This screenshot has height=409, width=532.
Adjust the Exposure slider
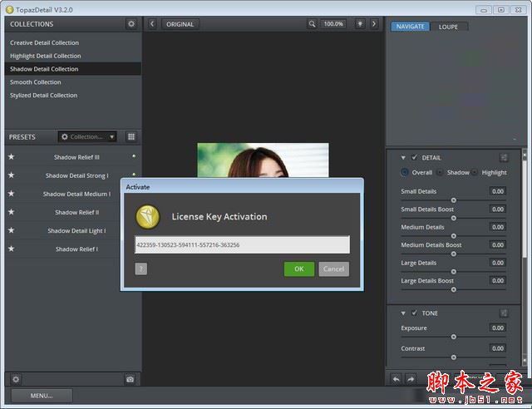[x=453, y=337]
